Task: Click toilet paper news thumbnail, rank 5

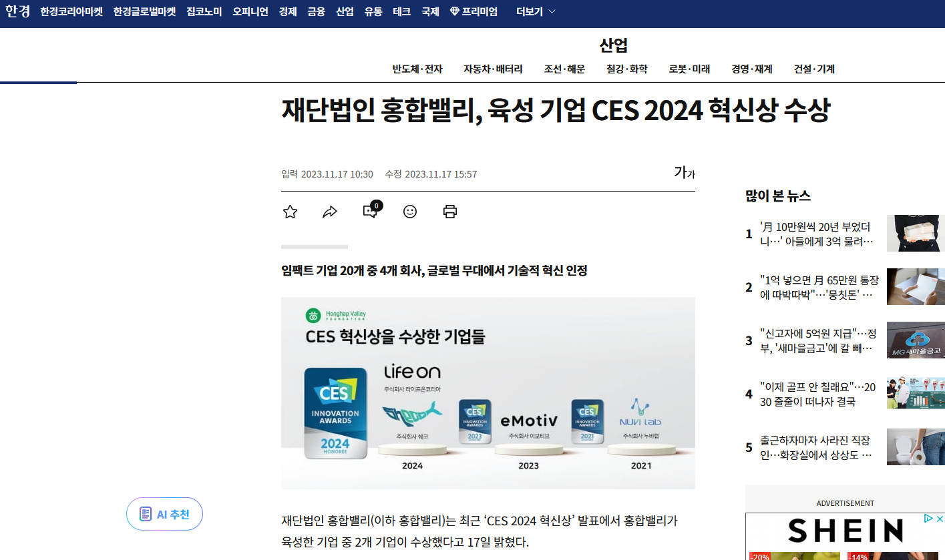Action: (916, 447)
